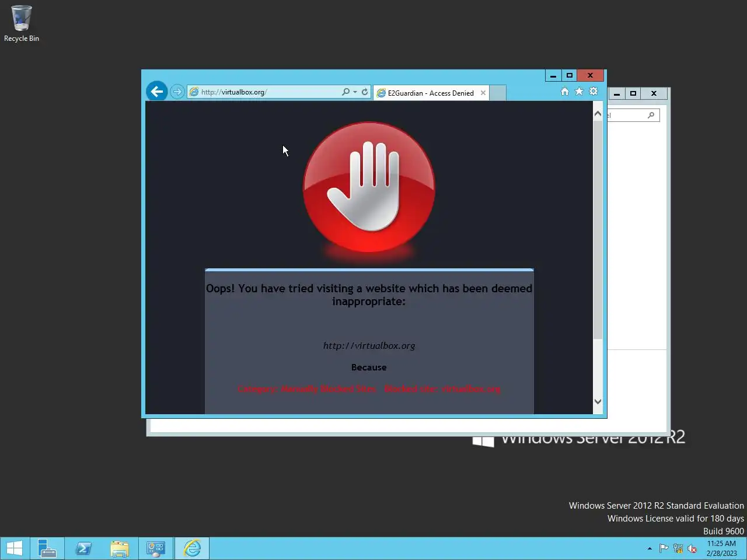The image size is (747, 560).
Task: Go back using the blue arrow
Action: (x=156, y=91)
